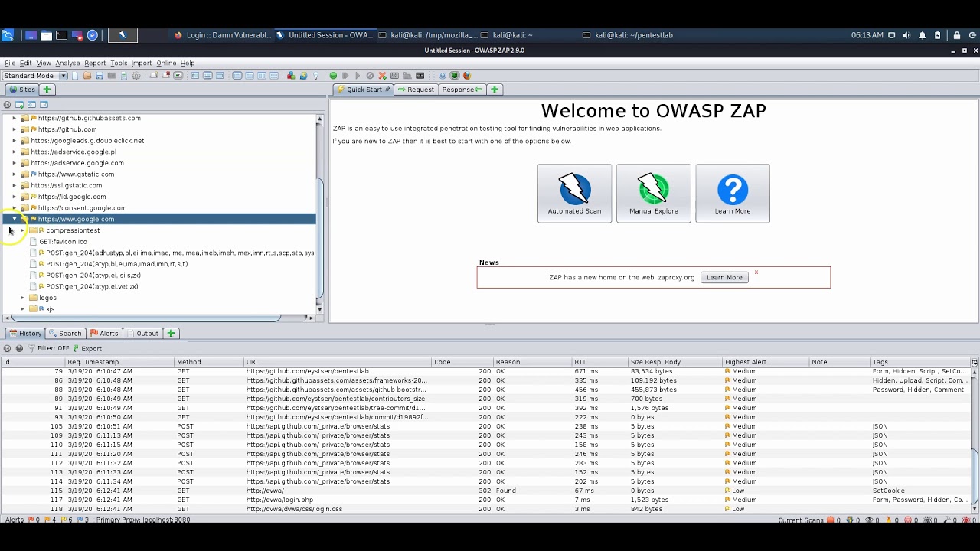Viewport: 980px width, 551px height.
Task: Click the New Session toolbar icon
Action: pyautogui.click(x=75, y=76)
